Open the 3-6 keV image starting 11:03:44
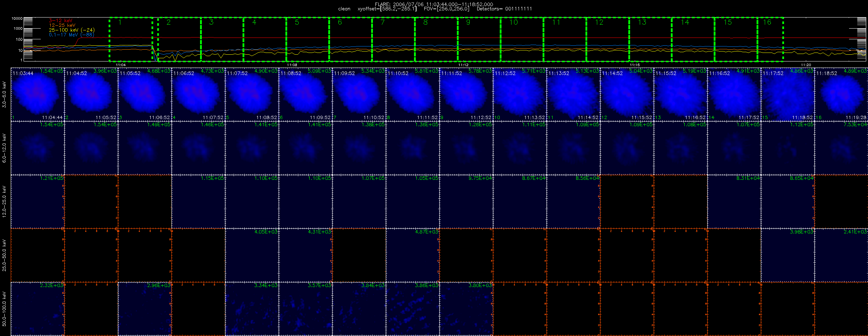The image size is (868, 336). [38, 94]
